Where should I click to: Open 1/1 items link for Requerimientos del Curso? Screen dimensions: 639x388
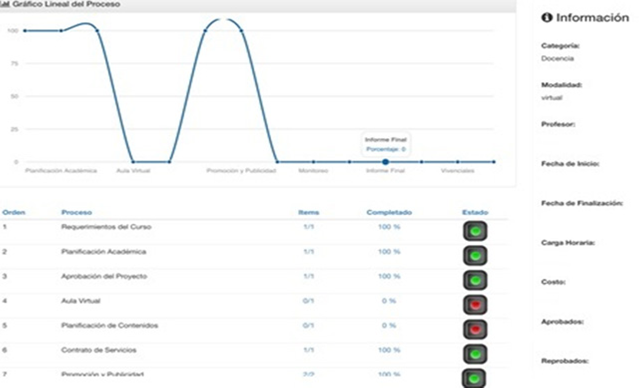pyautogui.click(x=308, y=227)
